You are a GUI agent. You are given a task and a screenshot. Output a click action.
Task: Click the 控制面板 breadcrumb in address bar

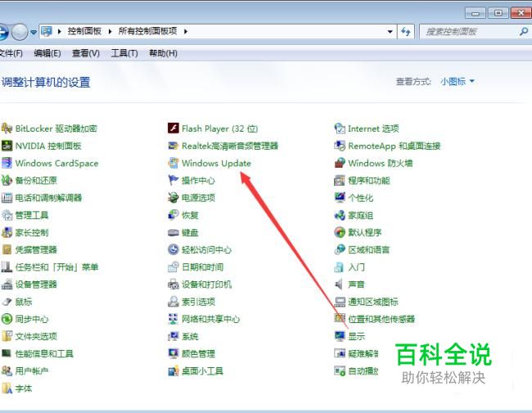click(84, 32)
